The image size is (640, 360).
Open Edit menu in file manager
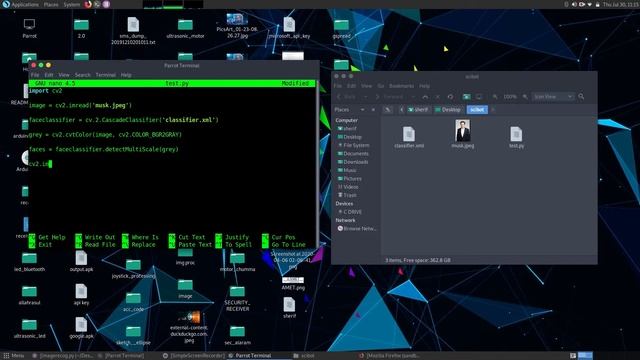click(351, 86)
